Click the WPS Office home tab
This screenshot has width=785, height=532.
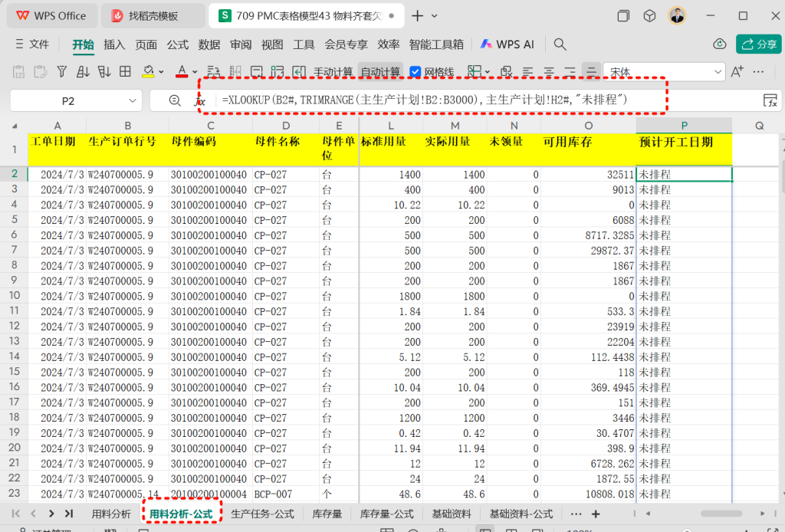coord(52,15)
